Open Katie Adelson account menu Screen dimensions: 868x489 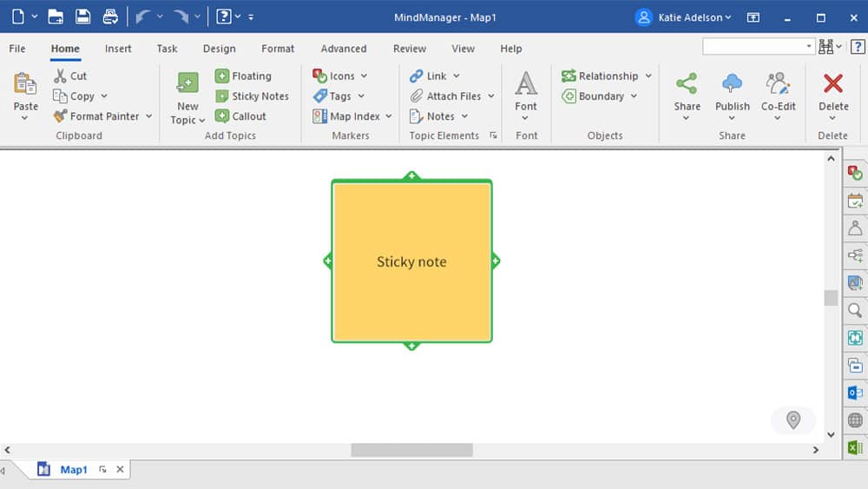684,17
